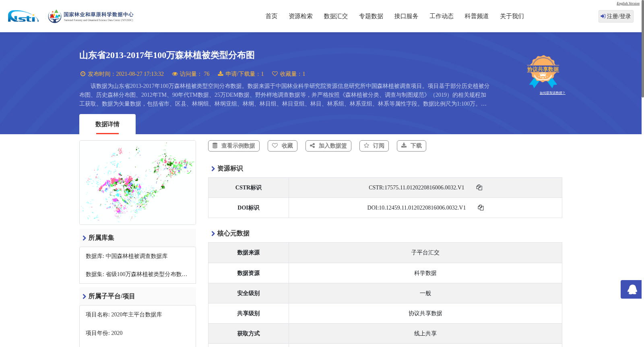Click 数据库: 中国森林植被调查数据库 entry
The image size is (644, 347).
(127, 256)
